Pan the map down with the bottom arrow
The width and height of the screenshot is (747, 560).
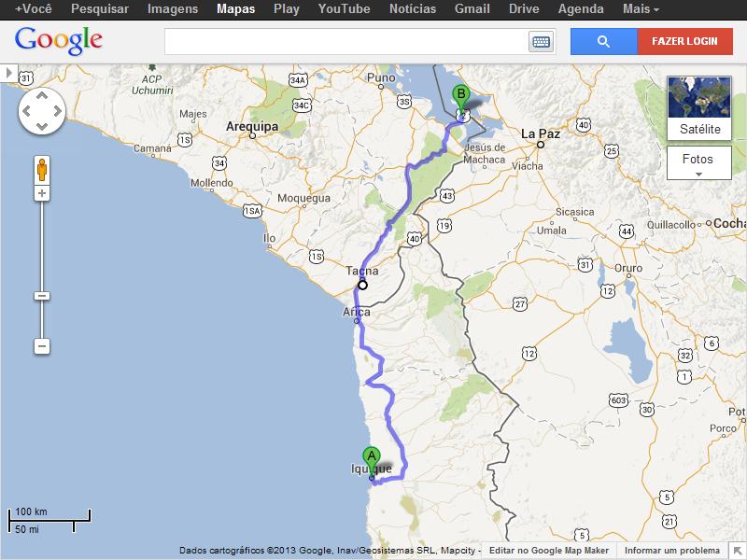pos(42,127)
